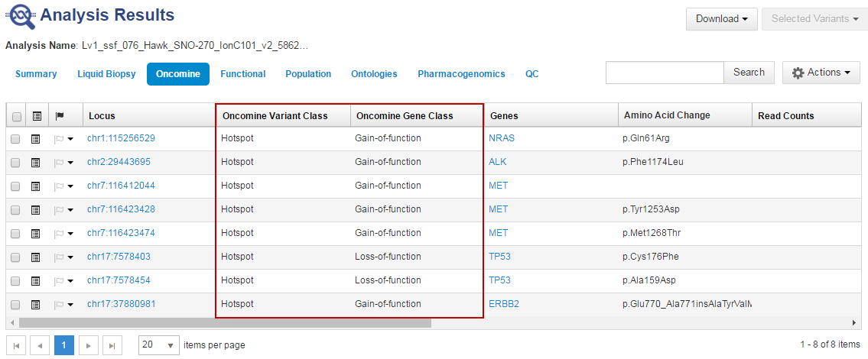Toggle the select-all header checkbox
This screenshot has width=868, height=359.
coord(16,116)
